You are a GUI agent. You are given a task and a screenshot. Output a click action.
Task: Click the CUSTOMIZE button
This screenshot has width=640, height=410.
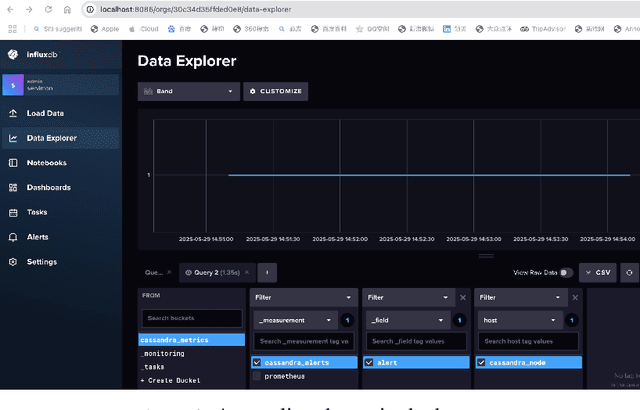(x=276, y=91)
